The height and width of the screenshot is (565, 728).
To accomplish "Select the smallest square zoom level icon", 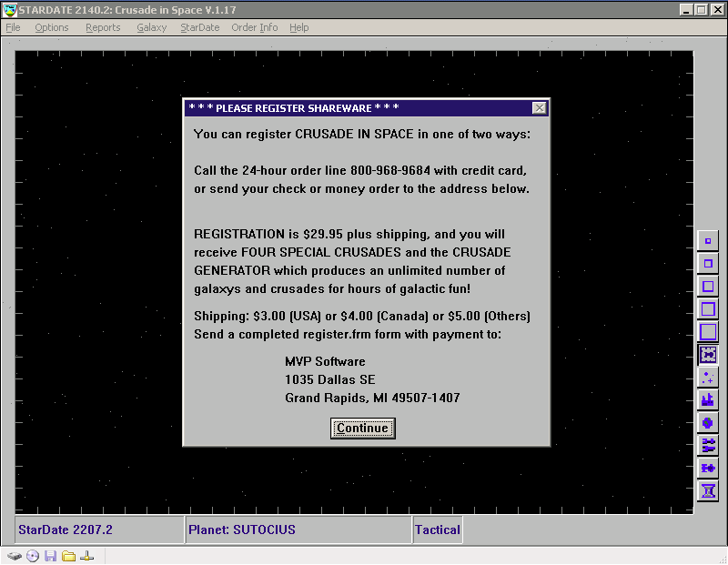I will pyautogui.click(x=708, y=241).
